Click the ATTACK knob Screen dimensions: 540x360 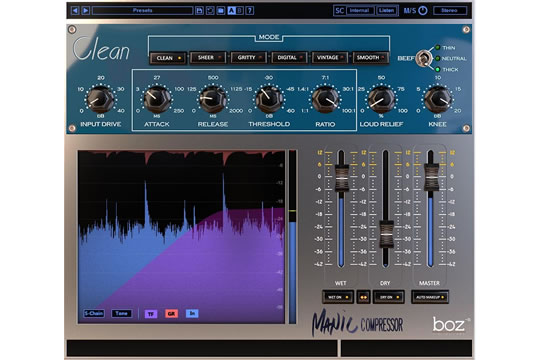(157, 99)
